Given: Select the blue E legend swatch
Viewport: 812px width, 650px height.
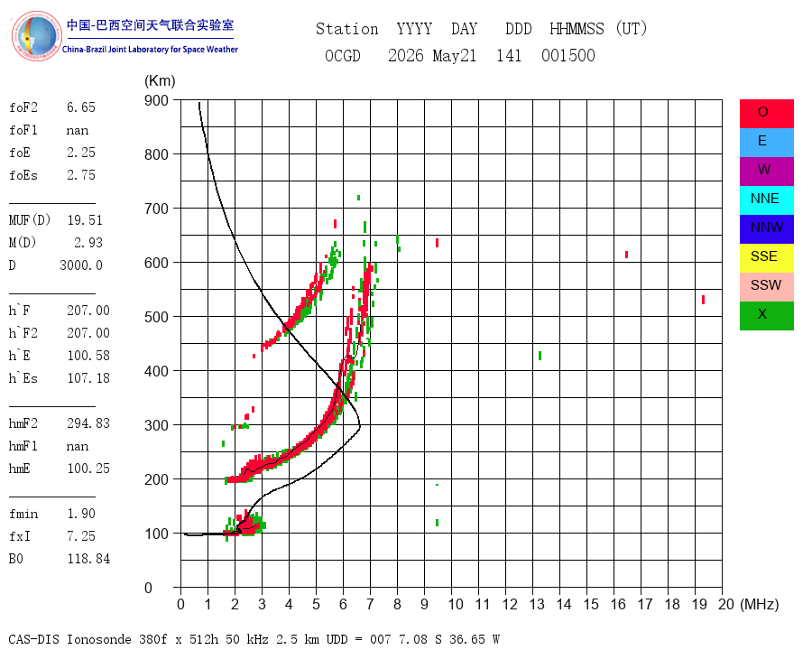Looking at the screenshot, I should 766,143.
